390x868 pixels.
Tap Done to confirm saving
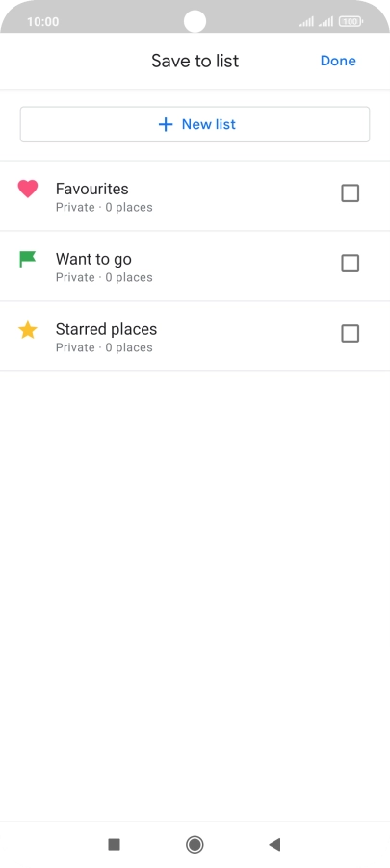(x=338, y=61)
